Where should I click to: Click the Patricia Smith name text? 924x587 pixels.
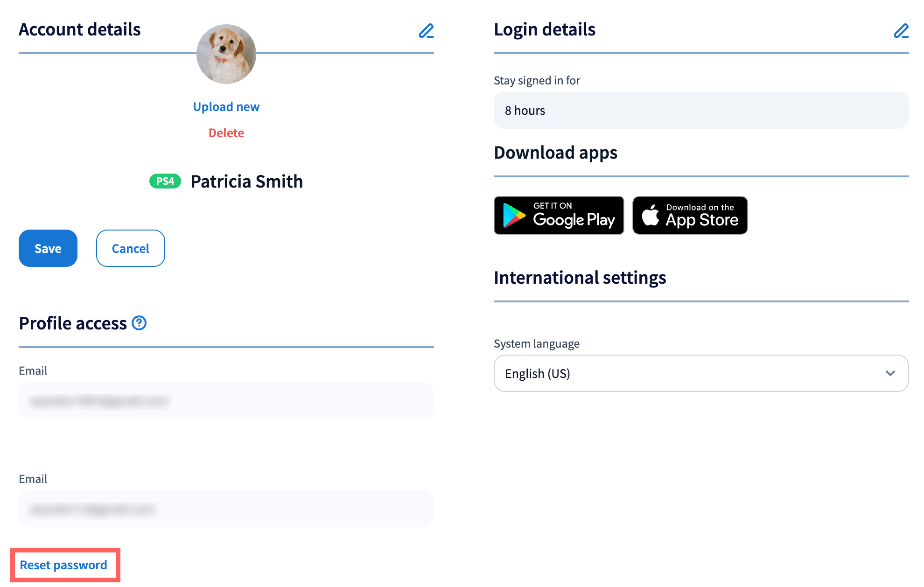[x=247, y=182]
